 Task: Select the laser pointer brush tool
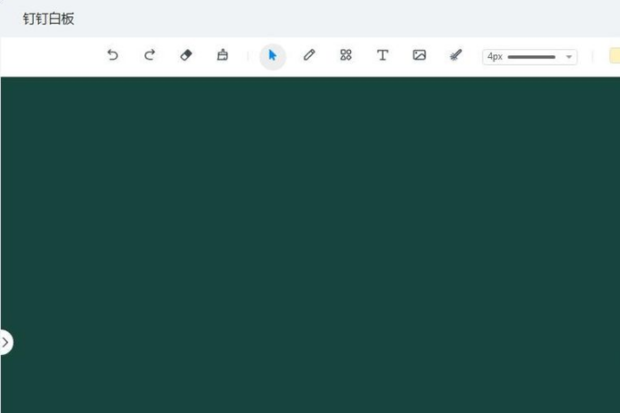click(456, 55)
